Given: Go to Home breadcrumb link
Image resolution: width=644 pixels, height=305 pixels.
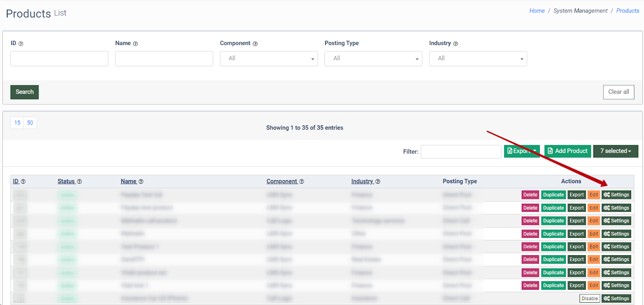Looking at the screenshot, I should [537, 11].
